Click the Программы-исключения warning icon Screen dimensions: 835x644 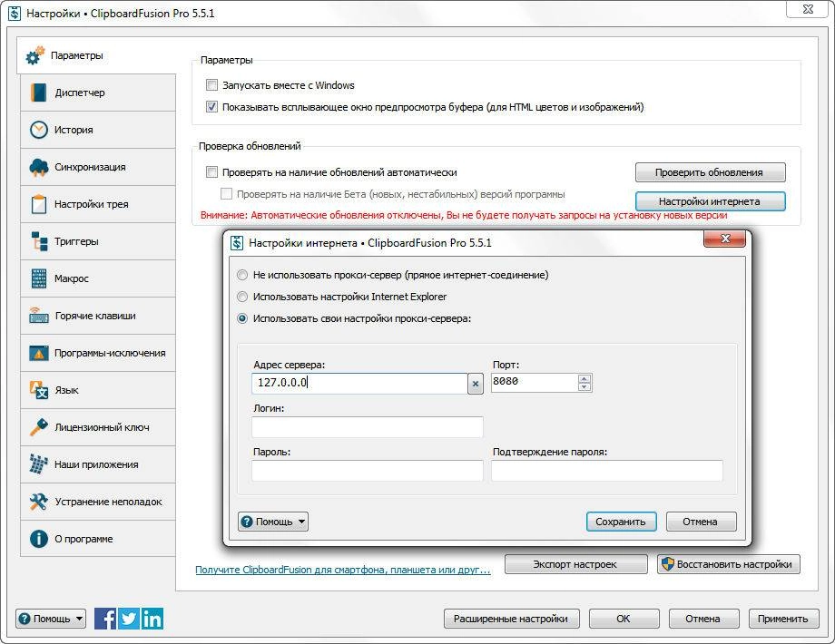[x=38, y=353]
